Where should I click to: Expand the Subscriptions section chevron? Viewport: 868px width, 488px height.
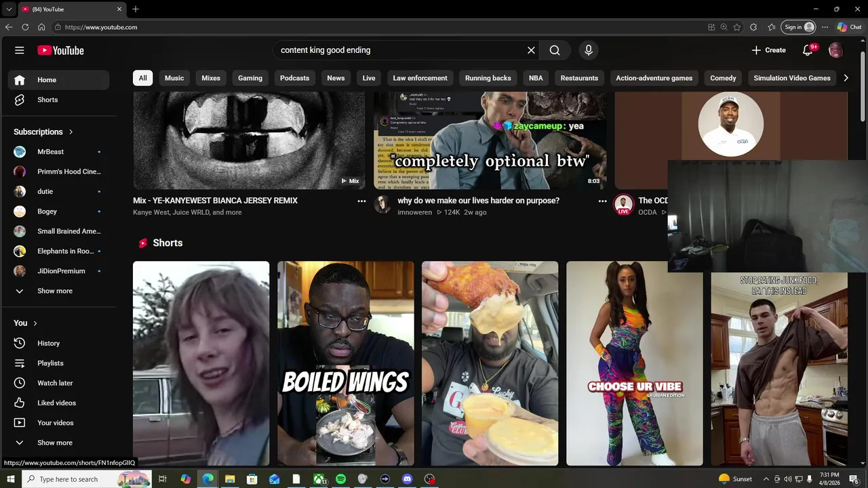coord(71,132)
